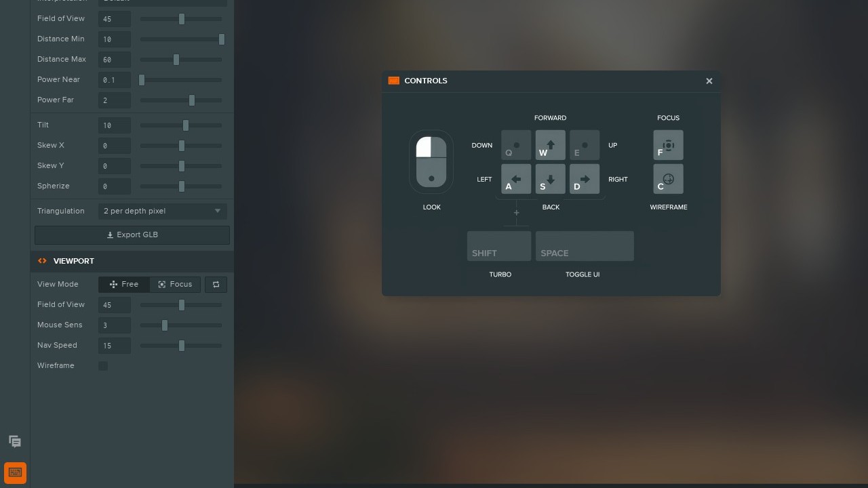
Task: Switch View Mode to Focus
Action: tap(175, 285)
